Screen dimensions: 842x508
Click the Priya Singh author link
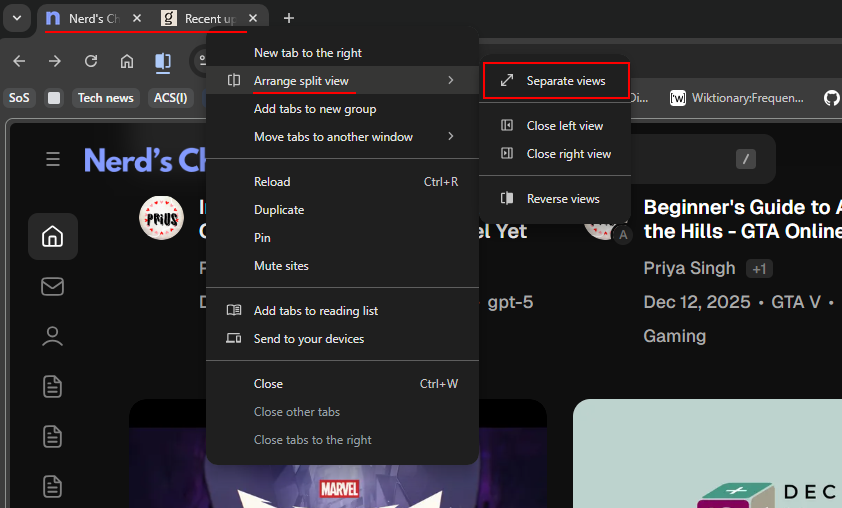click(x=689, y=268)
